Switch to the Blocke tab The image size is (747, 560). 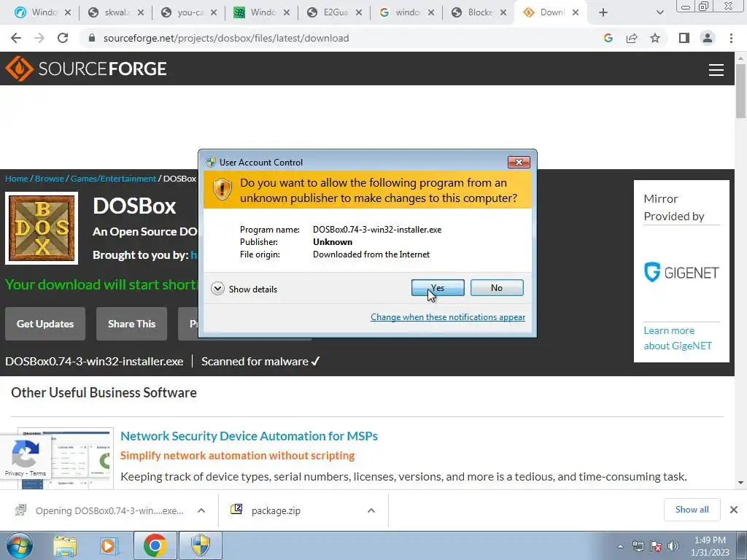(x=479, y=12)
